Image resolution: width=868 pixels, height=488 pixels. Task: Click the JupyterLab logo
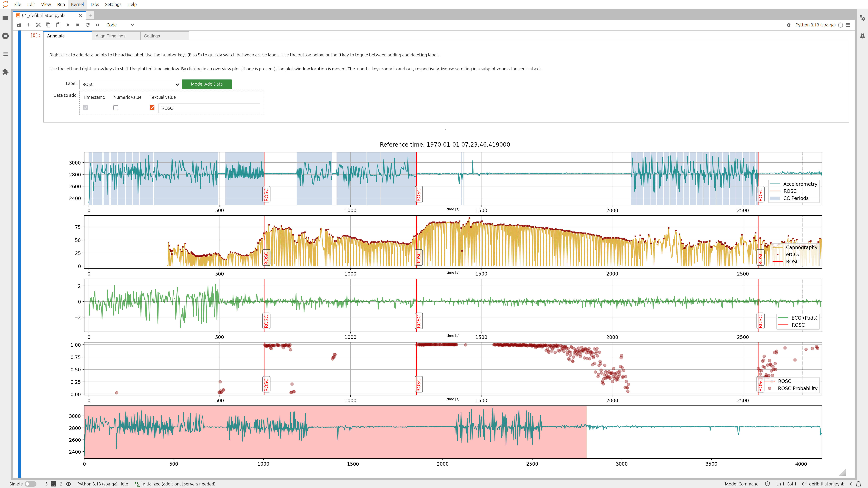coord(5,4)
